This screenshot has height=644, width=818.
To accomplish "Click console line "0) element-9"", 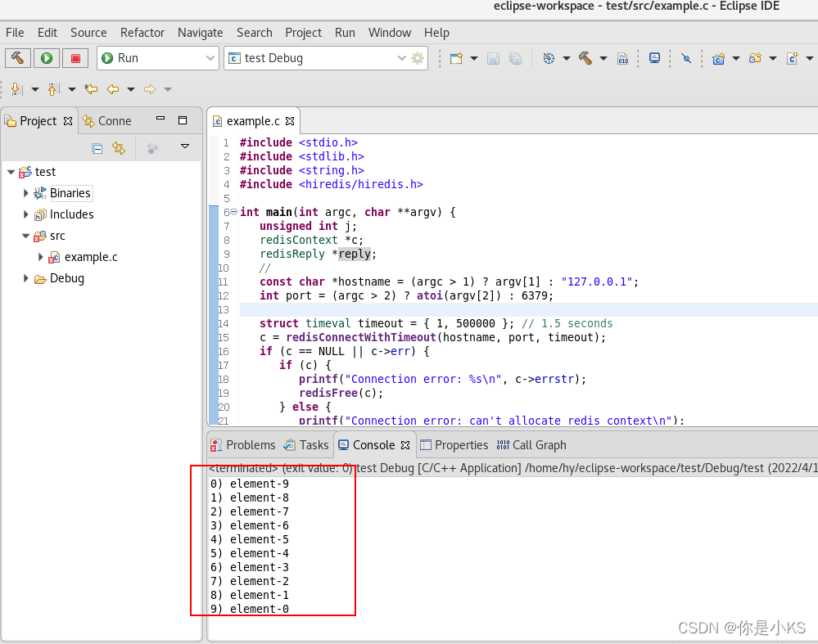I will point(250,484).
